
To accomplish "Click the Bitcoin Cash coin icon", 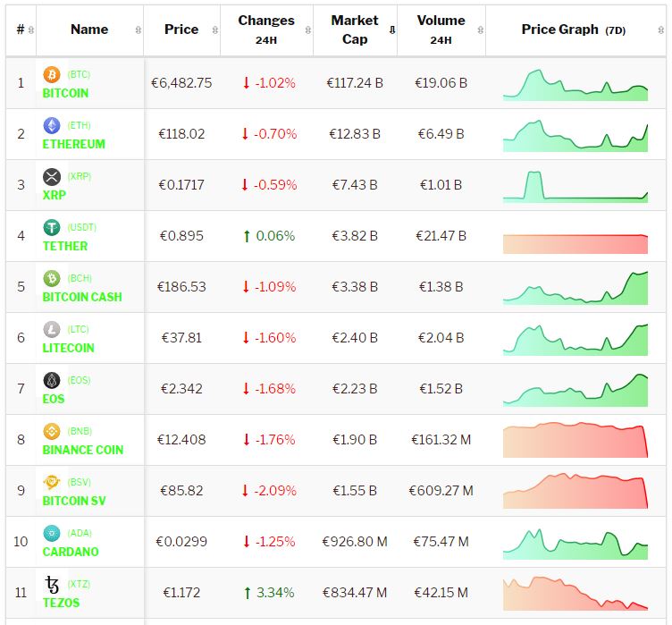I will tap(51, 278).
